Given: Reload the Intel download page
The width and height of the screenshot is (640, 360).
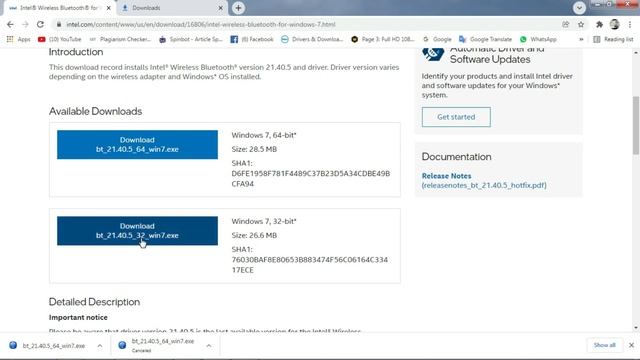Looking at the screenshot, I should pos(40,24).
